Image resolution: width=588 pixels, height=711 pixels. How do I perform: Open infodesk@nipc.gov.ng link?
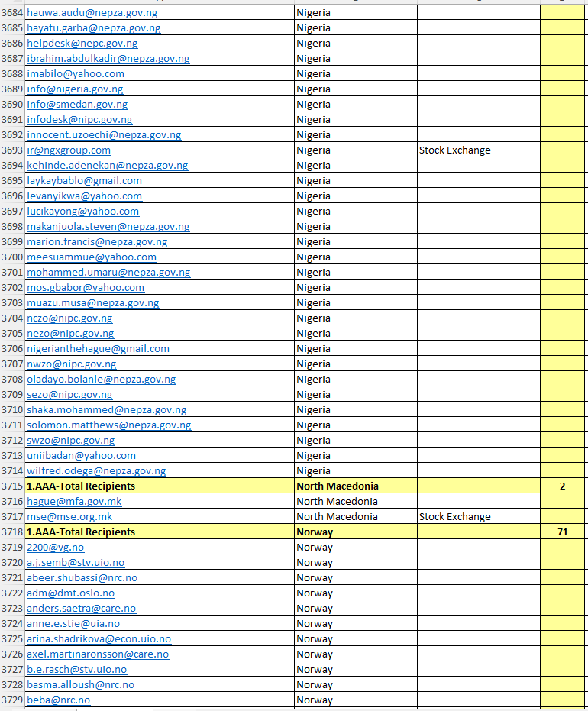click(79, 120)
